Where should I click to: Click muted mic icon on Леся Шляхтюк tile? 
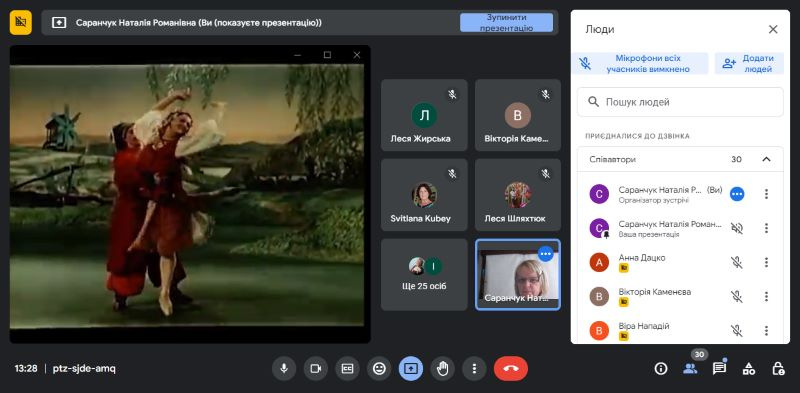(545, 174)
